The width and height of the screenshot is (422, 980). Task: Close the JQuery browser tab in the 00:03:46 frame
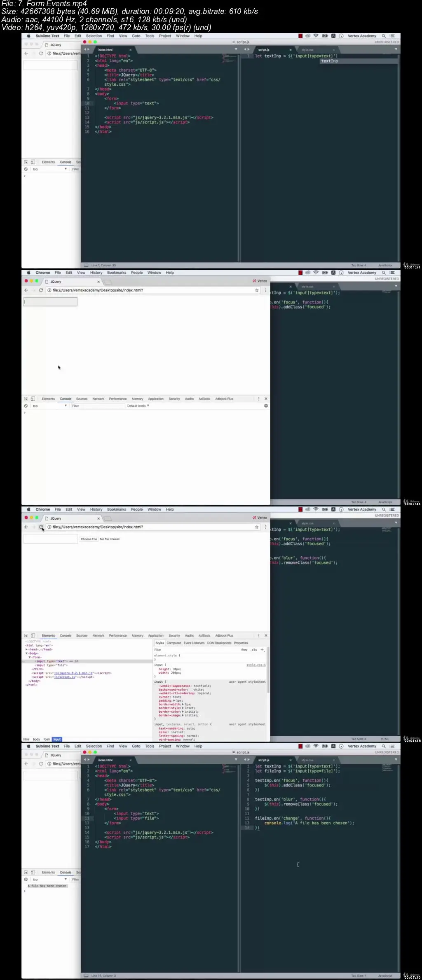click(98, 282)
